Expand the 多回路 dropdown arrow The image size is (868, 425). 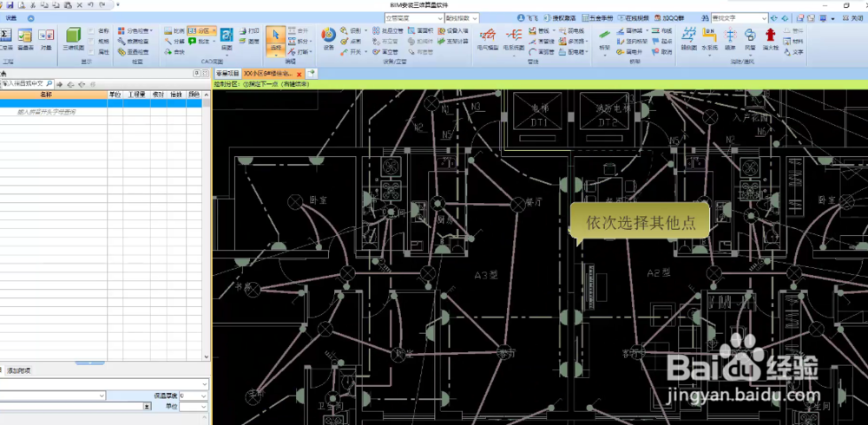pos(586,42)
